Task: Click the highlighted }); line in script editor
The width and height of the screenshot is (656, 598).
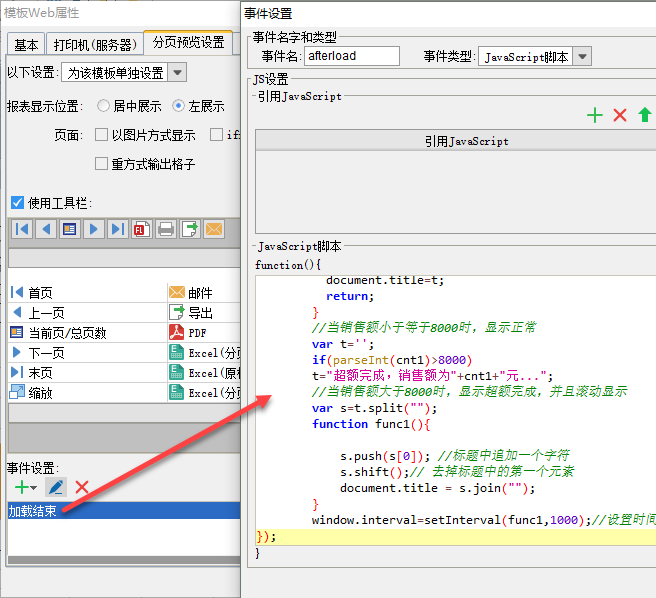Action: 456,537
